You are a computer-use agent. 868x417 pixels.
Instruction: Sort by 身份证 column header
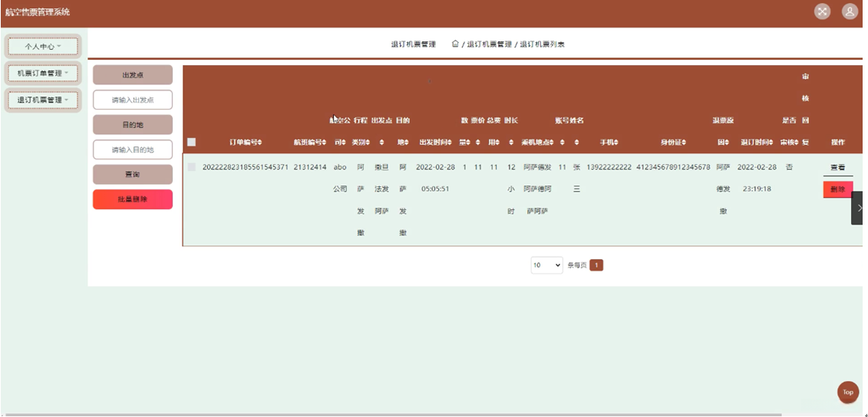tap(673, 142)
